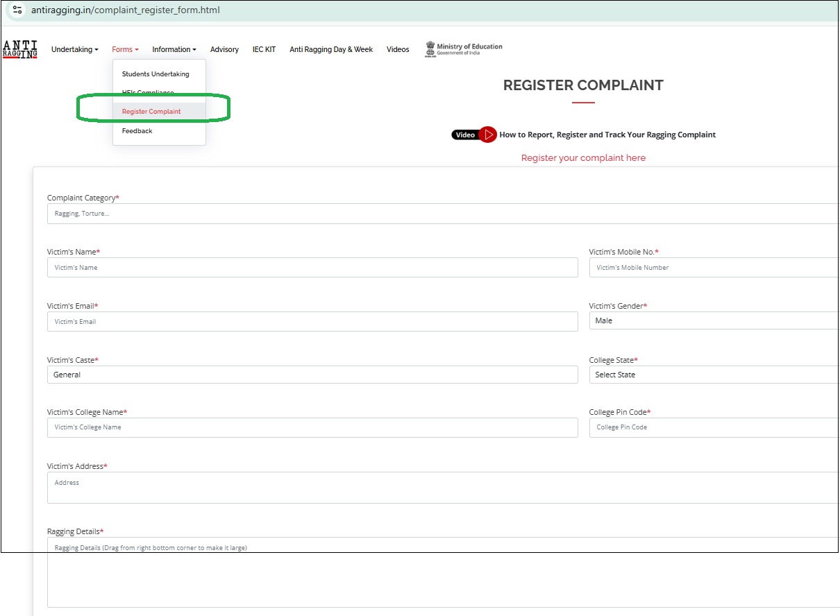Open the Advisory page
This screenshot has height=616, width=840.
pos(224,49)
